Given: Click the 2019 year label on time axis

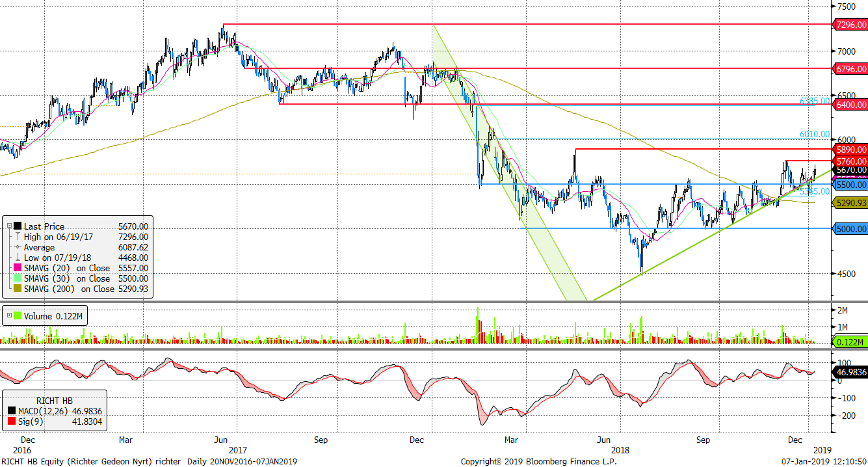Looking at the screenshot, I should click(x=822, y=449).
